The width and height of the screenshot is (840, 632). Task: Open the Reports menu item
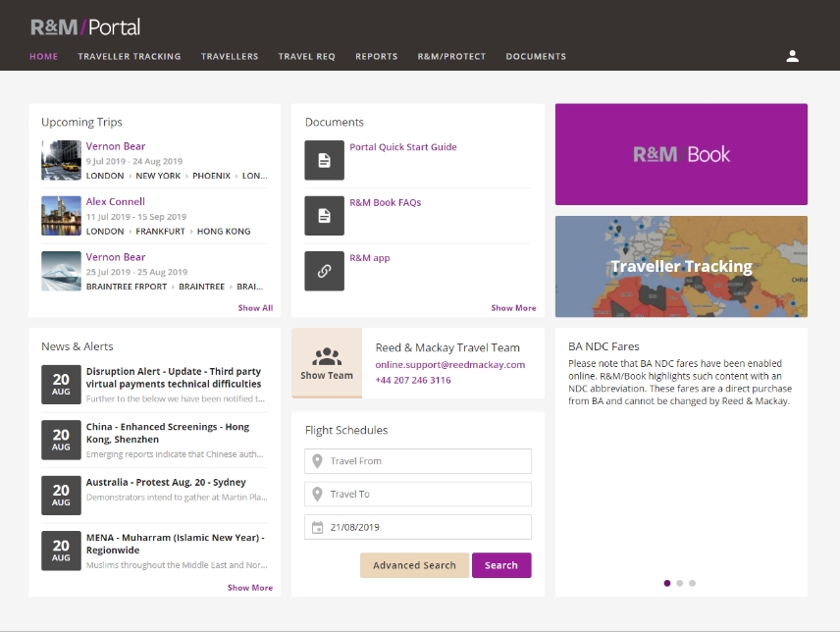(376, 57)
